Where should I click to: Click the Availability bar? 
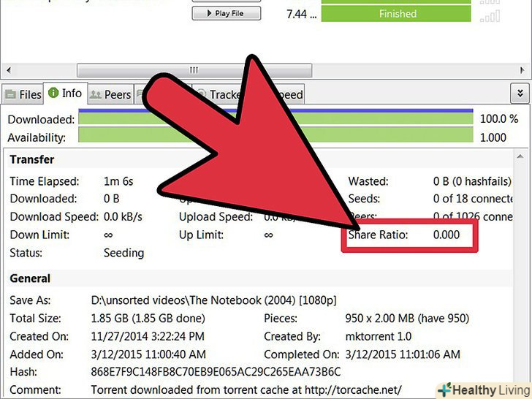[x=275, y=134]
